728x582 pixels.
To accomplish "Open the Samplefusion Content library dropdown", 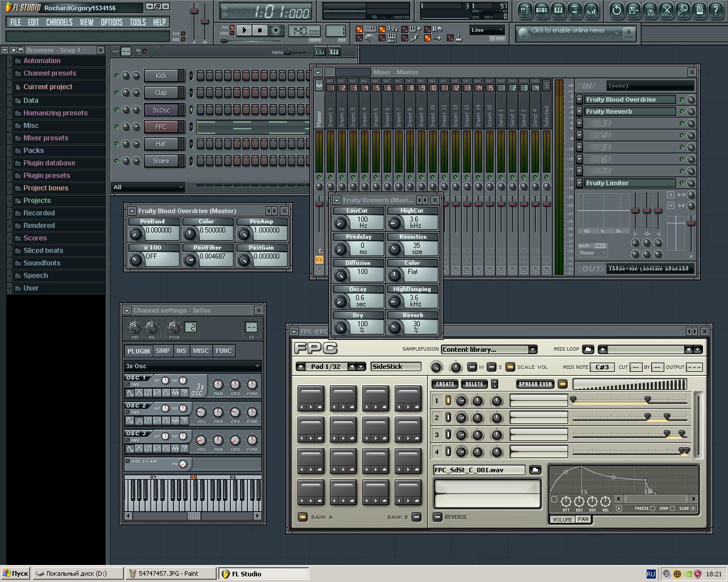I will pyautogui.click(x=532, y=350).
